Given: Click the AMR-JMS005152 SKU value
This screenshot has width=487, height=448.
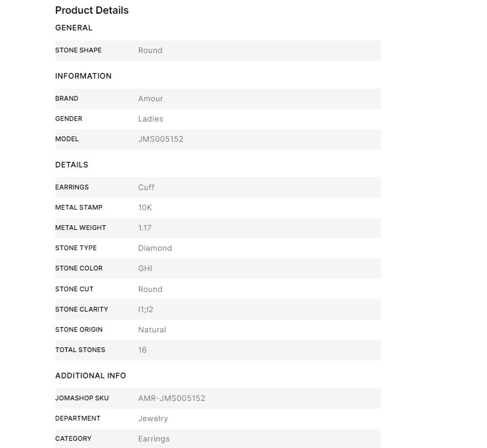Looking at the screenshot, I should pos(172,399).
